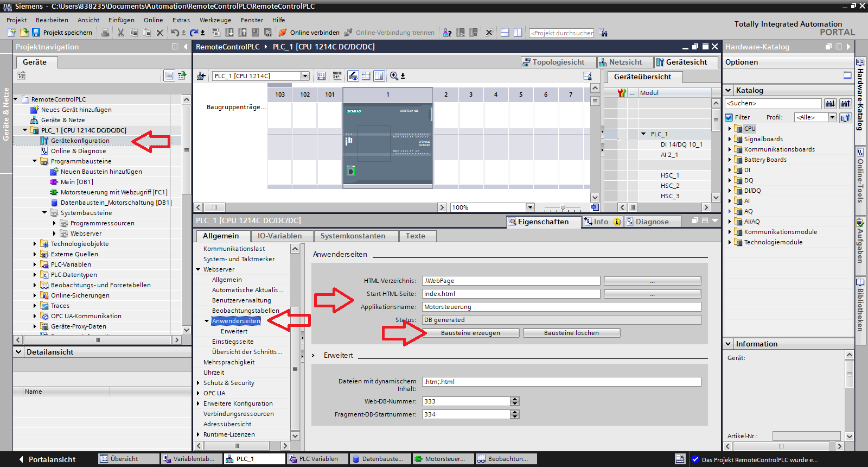Open the PLC_1 device selector dropdown
The height and width of the screenshot is (467, 868).
pyautogui.click(x=305, y=76)
